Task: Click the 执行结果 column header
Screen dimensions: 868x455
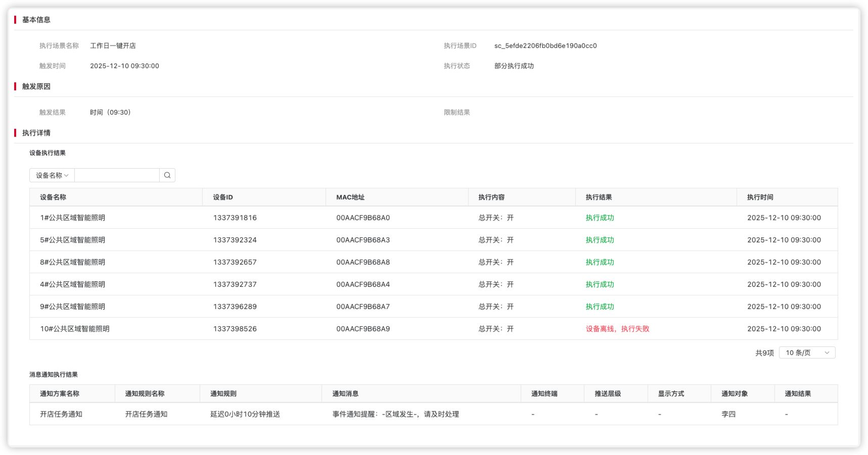Action: [x=599, y=197]
